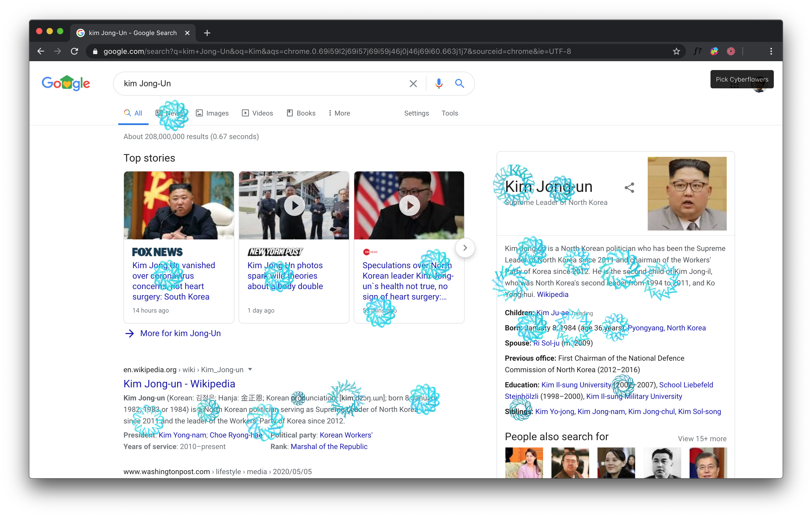Click the site lock icon in address bar
Screen dimensions: 812x517
[95, 51]
